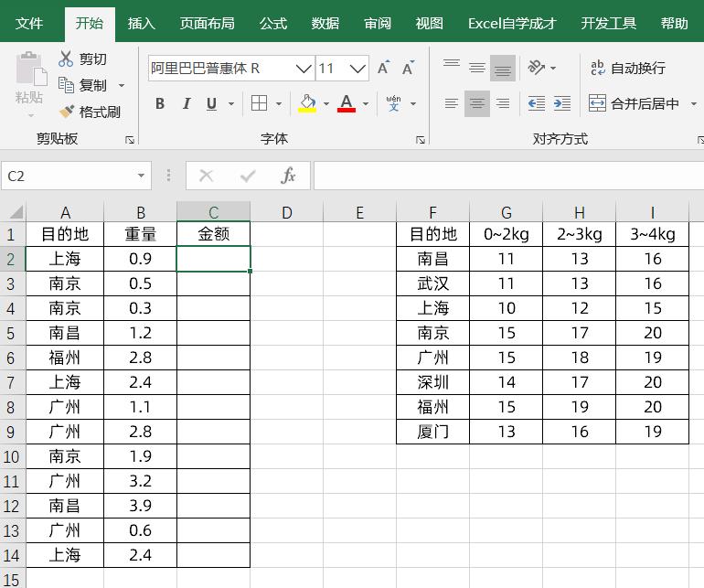This screenshot has width=704, height=588.
Task: Expand the Copy options arrow
Action: pos(122,85)
